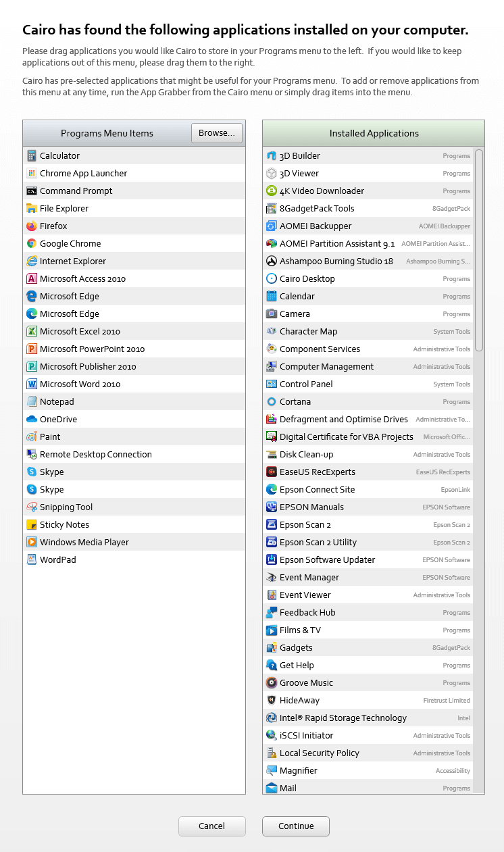Click the Paint icon

(x=31, y=437)
